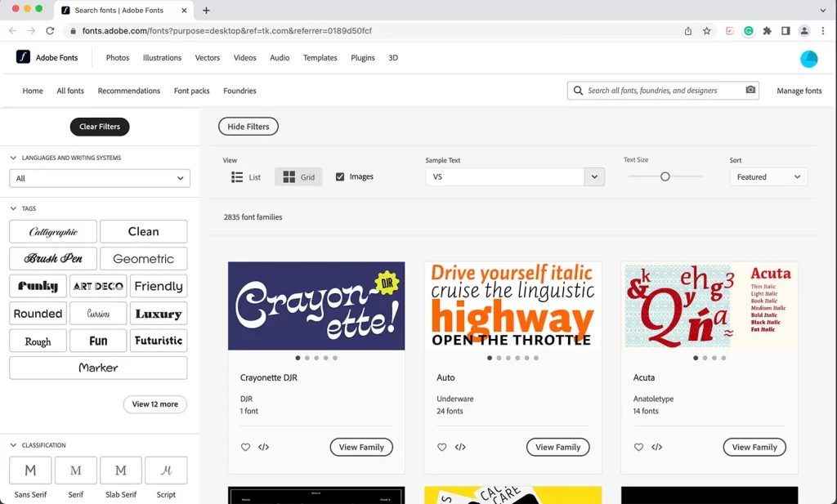
Task: Open Photos in the top navigation
Action: click(118, 58)
